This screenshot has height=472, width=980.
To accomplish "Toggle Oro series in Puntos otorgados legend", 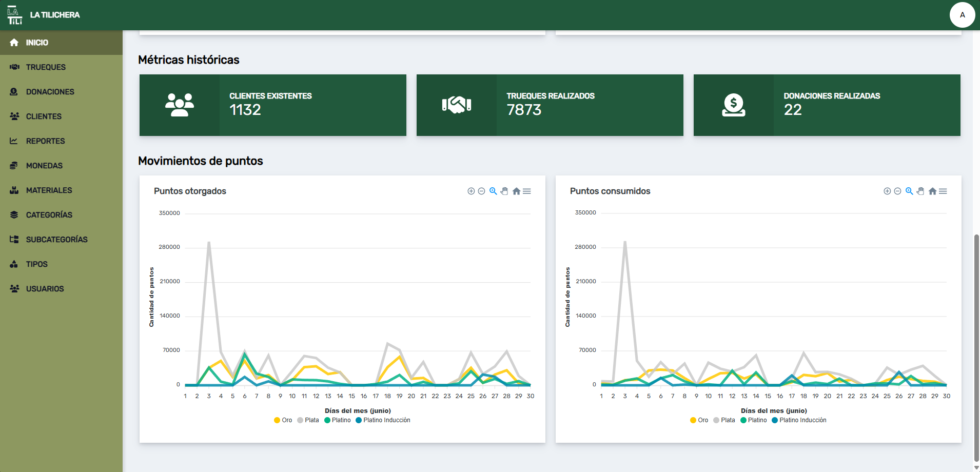I will [283, 420].
